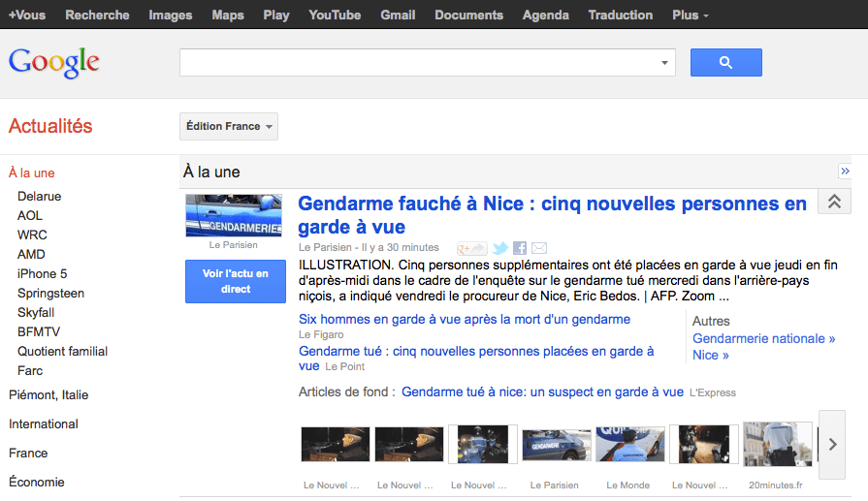The image size is (868, 501).
Task: Open the Édition France dropdown
Action: 229,126
